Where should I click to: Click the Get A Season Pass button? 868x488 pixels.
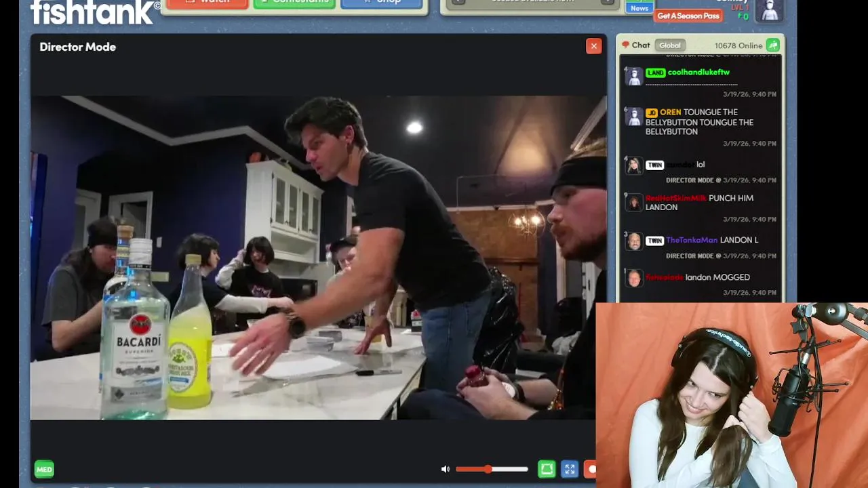tap(688, 16)
